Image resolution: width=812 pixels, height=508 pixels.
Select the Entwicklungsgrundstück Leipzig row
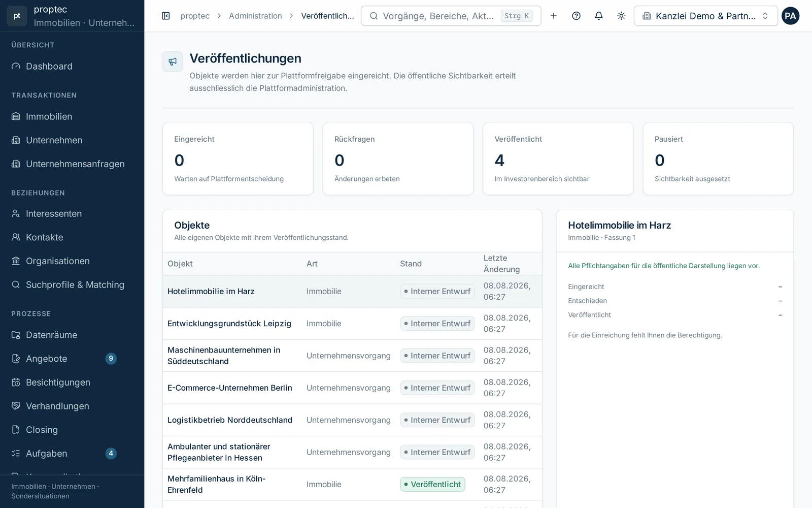click(x=352, y=324)
